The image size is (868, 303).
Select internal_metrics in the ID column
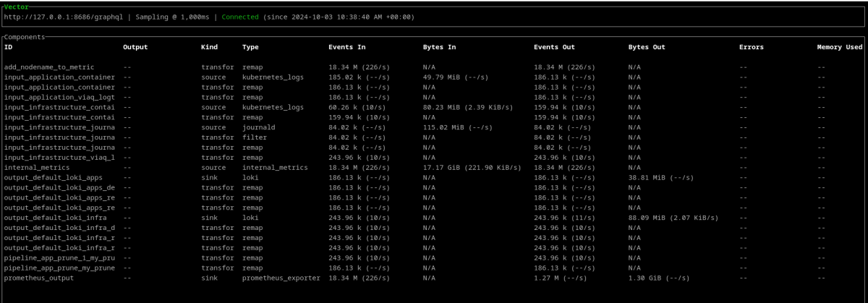(x=38, y=167)
